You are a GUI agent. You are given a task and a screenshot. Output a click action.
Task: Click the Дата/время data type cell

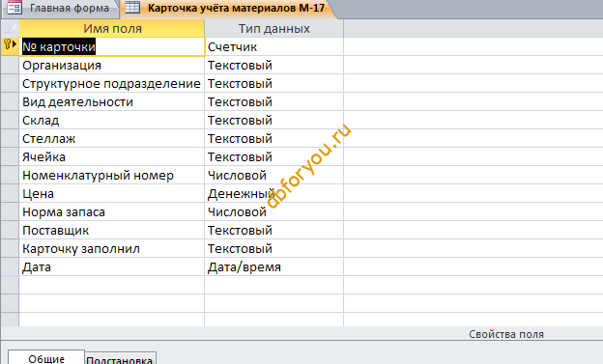coord(273,267)
